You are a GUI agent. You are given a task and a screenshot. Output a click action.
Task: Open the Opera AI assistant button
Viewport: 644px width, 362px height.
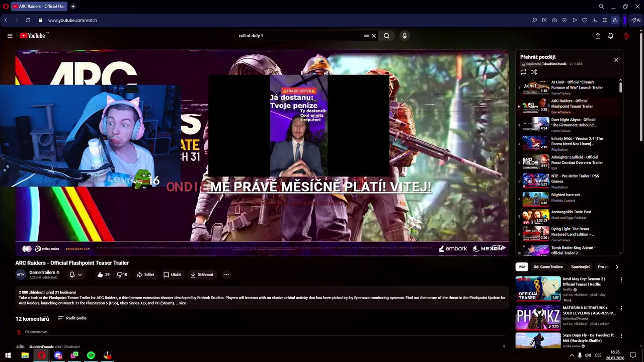click(636, 20)
